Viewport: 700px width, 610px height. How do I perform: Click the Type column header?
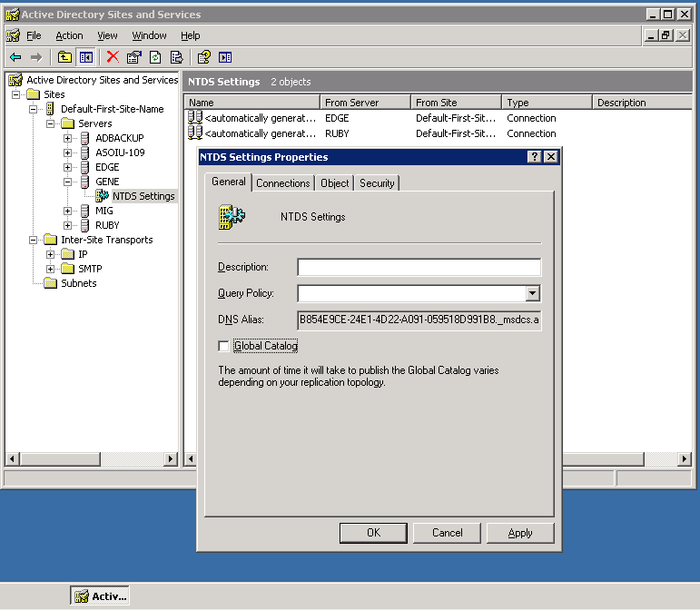(x=547, y=103)
